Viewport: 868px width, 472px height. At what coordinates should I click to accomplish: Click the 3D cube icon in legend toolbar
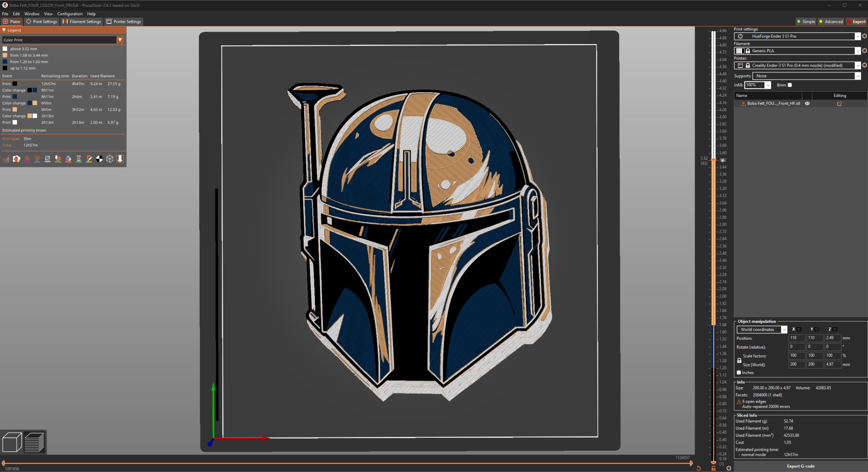click(109, 159)
